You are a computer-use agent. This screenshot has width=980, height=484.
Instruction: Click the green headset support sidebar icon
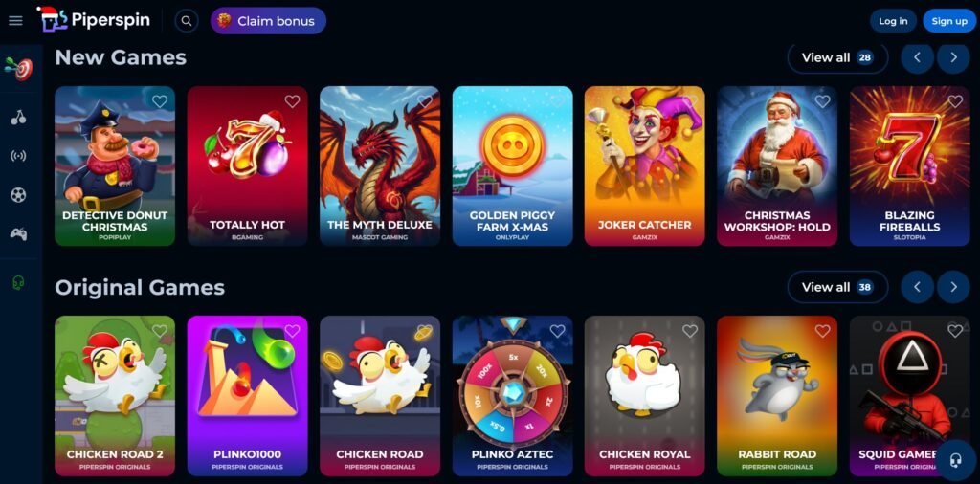click(19, 283)
